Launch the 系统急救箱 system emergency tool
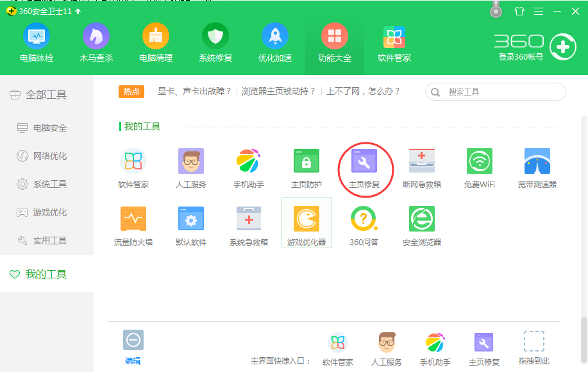Image resolution: width=588 pixels, height=372 pixels. coord(248,223)
